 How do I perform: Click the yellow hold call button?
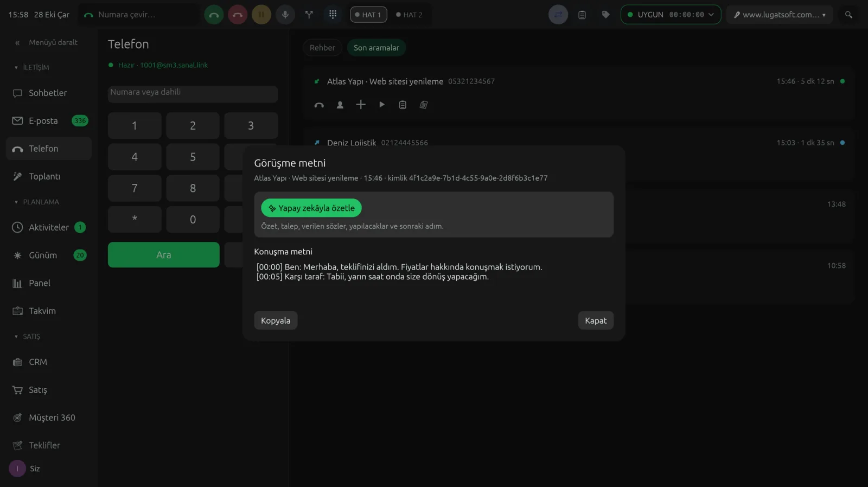pyautogui.click(x=261, y=15)
